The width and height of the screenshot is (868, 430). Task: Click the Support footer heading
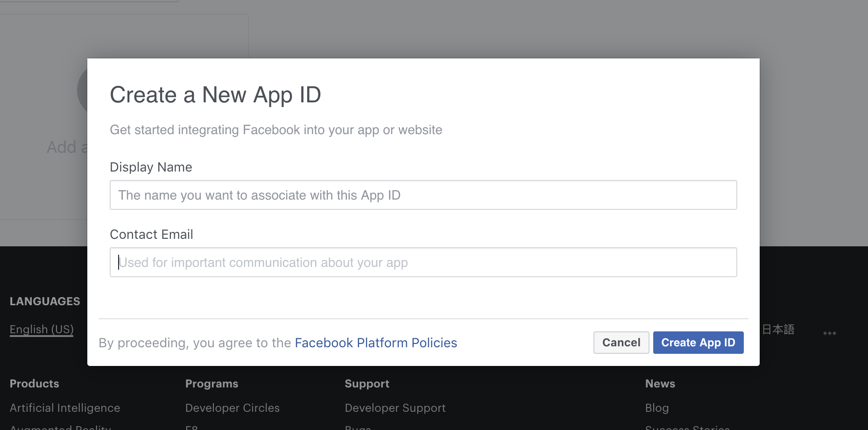point(367,384)
